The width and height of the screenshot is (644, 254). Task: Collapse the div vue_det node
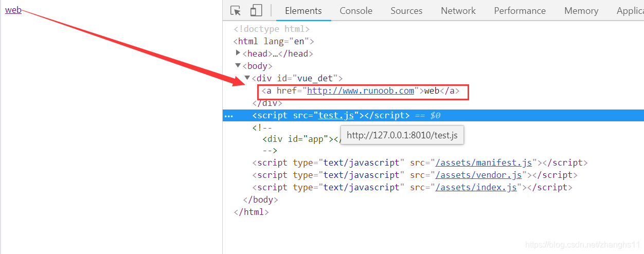click(247, 78)
